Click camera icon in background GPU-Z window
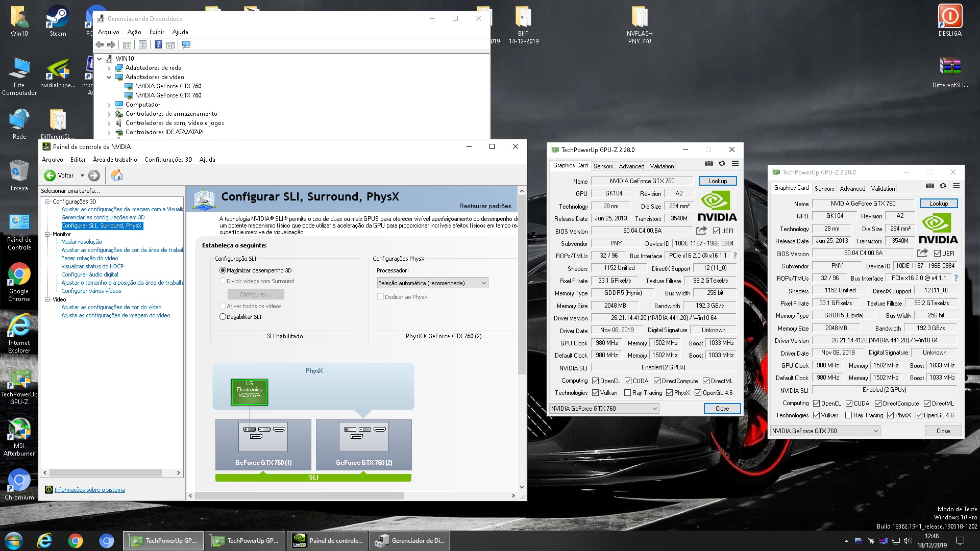The height and width of the screenshot is (551, 980). 930,186
